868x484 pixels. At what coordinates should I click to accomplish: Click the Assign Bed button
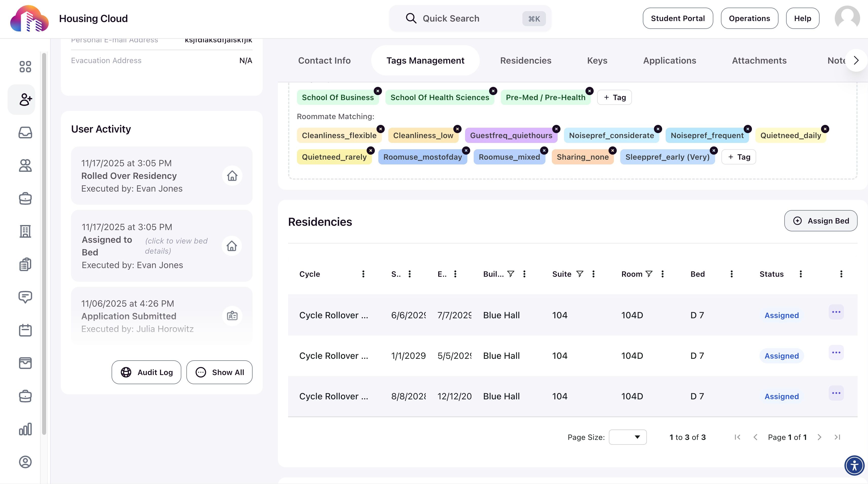(821, 221)
